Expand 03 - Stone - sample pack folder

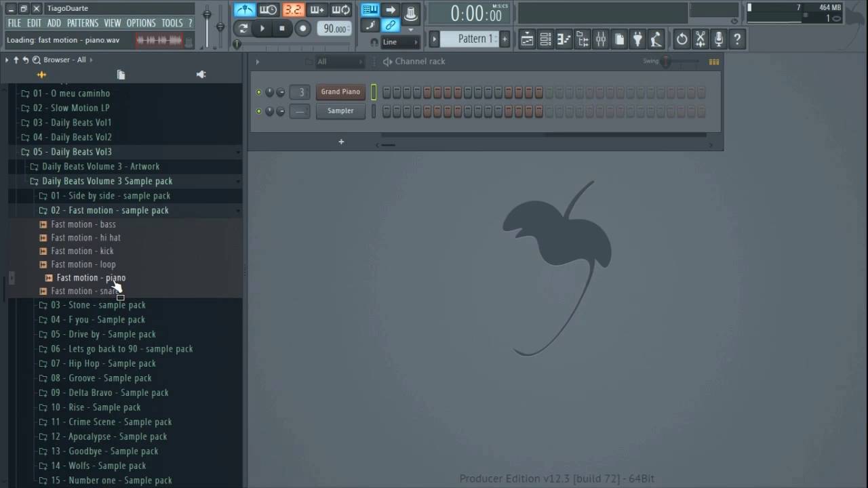coord(91,305)
